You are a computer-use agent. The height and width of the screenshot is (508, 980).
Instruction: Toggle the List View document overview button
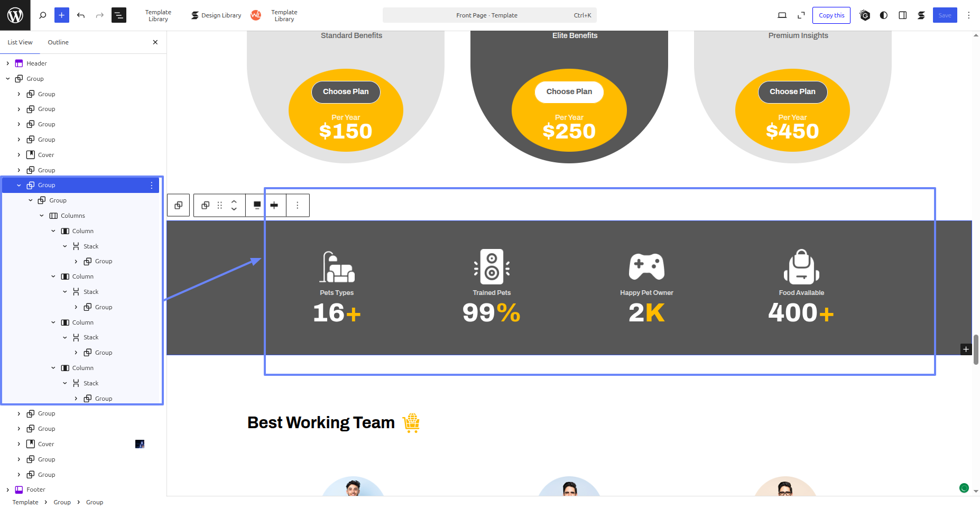click(x=119, y=15)
